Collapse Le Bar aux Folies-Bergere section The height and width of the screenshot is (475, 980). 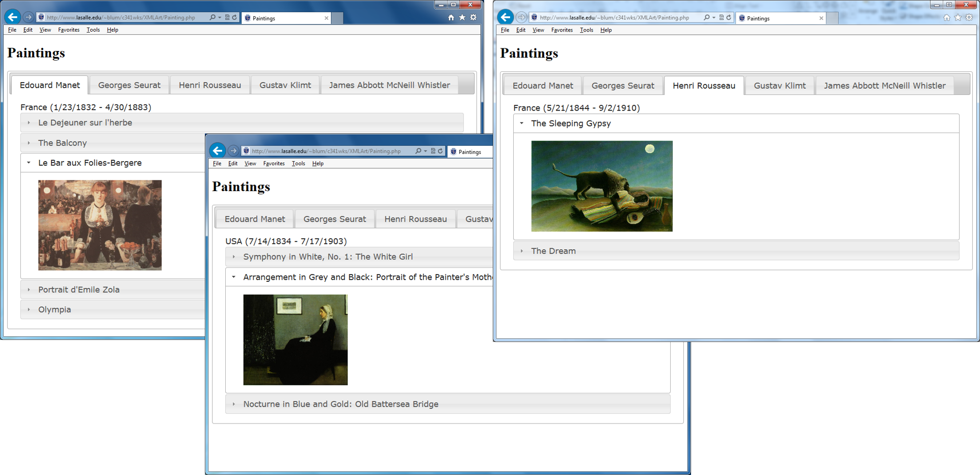[x=113, y=163]
